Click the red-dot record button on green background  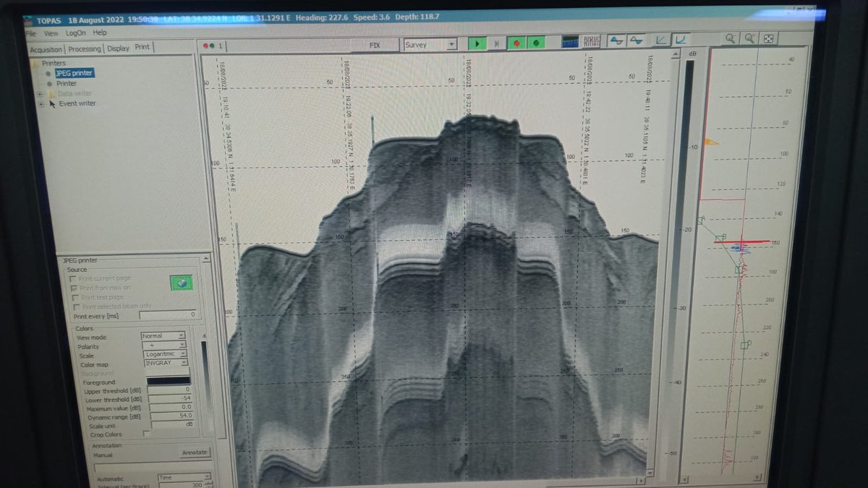coord(516,43)
